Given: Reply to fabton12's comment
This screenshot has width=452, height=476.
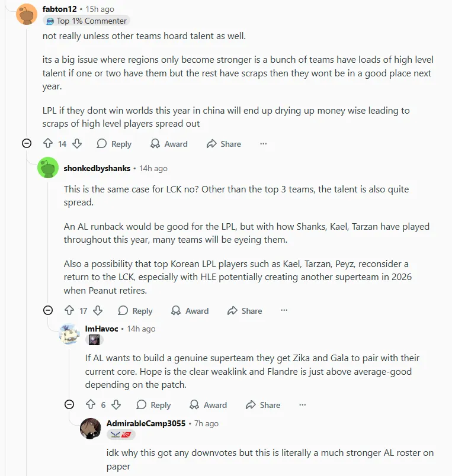Looking at the screenshot, I should (114, 144).
